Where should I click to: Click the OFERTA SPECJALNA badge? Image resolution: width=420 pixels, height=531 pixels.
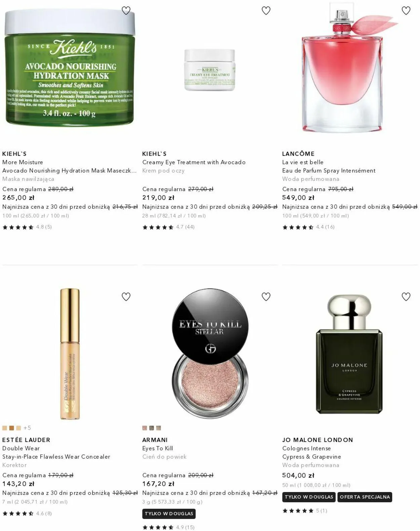[x=365, y=497]
